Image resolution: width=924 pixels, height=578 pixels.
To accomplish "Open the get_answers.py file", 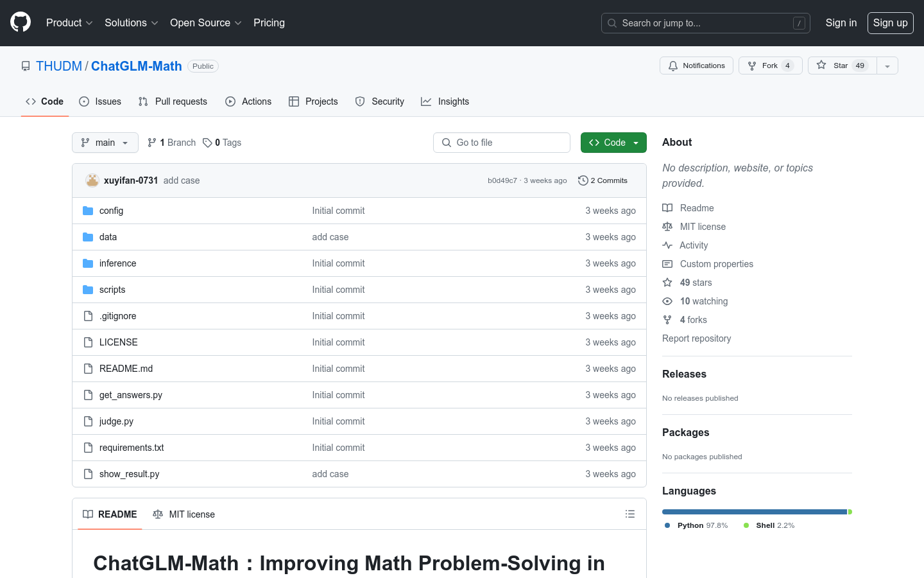I will coord(131,395).
